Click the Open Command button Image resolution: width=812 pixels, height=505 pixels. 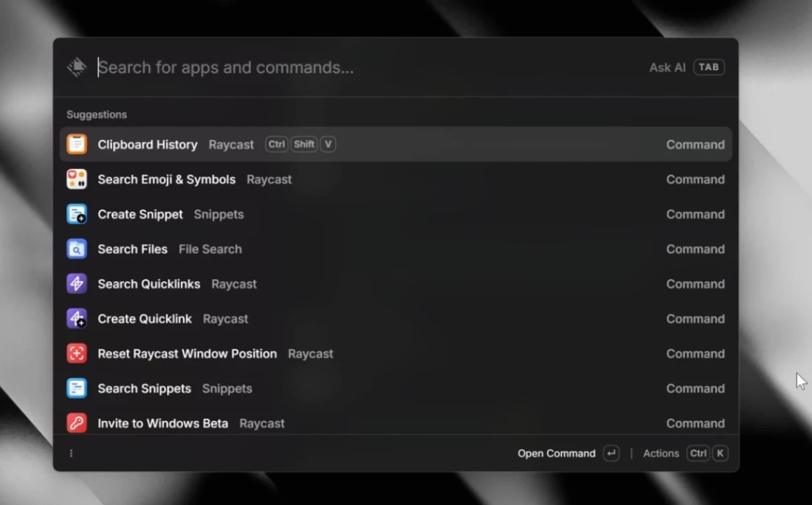click(x=556, y=453)
